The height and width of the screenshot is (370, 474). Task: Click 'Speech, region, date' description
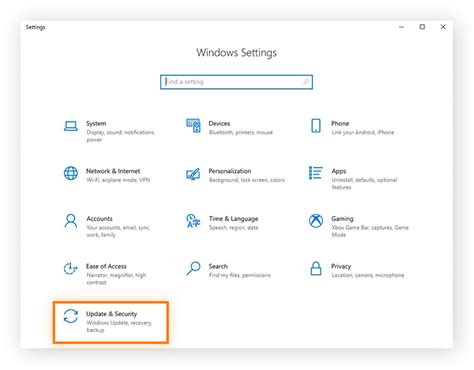click(234, 228)
